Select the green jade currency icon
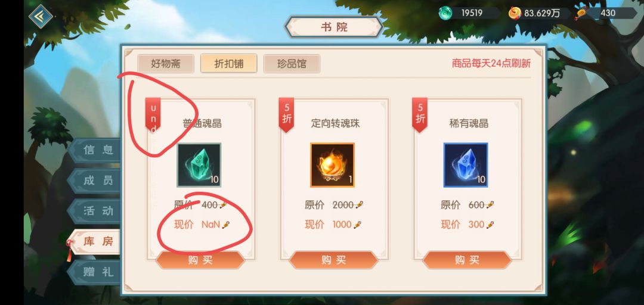This screenshot has height=305, width=644. [445, 13]
